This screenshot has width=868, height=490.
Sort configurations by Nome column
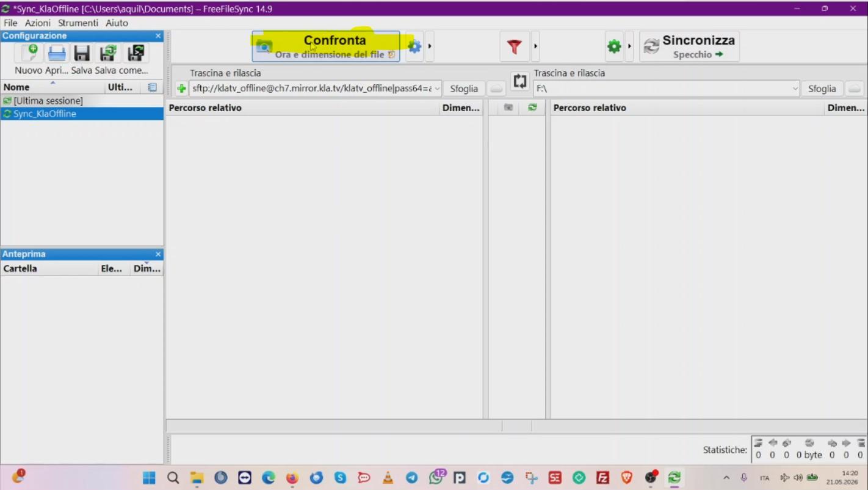pyautogui.click(x=52, y=87)
